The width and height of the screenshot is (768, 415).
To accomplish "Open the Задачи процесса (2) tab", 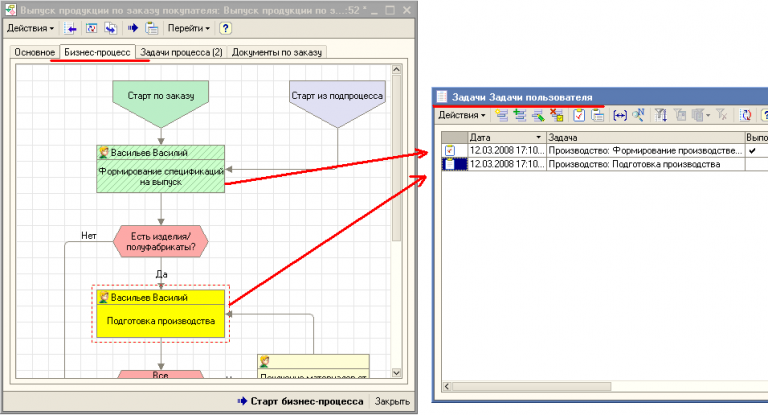I will point(181,52).
